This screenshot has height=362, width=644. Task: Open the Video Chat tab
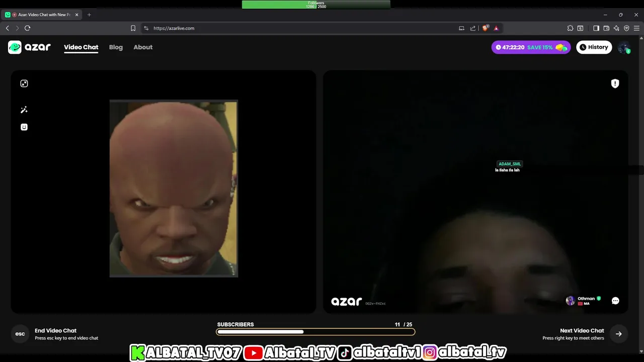point(81,47)
